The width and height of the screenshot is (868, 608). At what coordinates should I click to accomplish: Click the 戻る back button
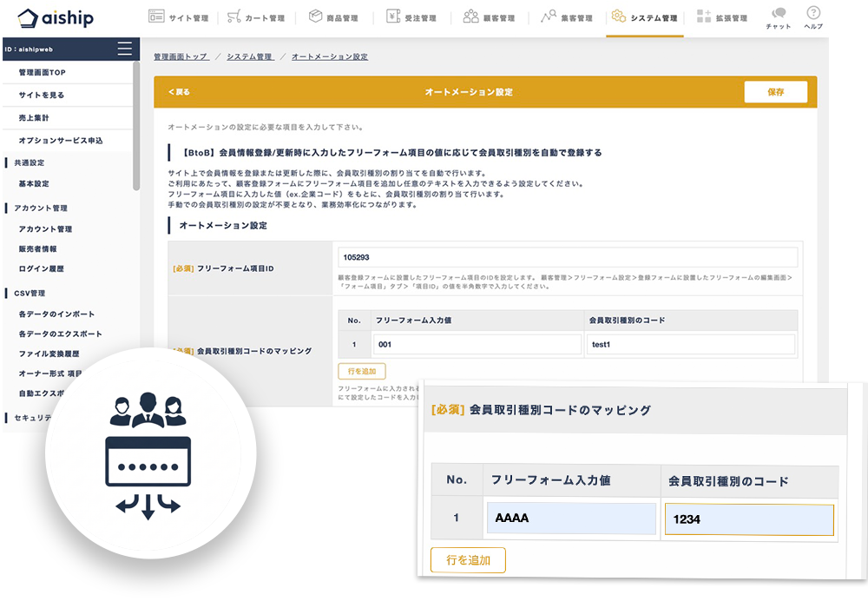[179, 92]
